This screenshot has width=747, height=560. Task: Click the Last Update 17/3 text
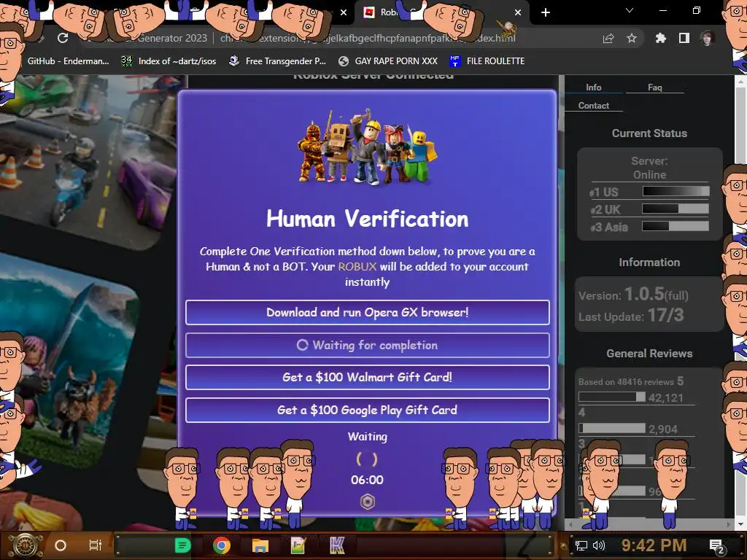[x=631, y=315]
